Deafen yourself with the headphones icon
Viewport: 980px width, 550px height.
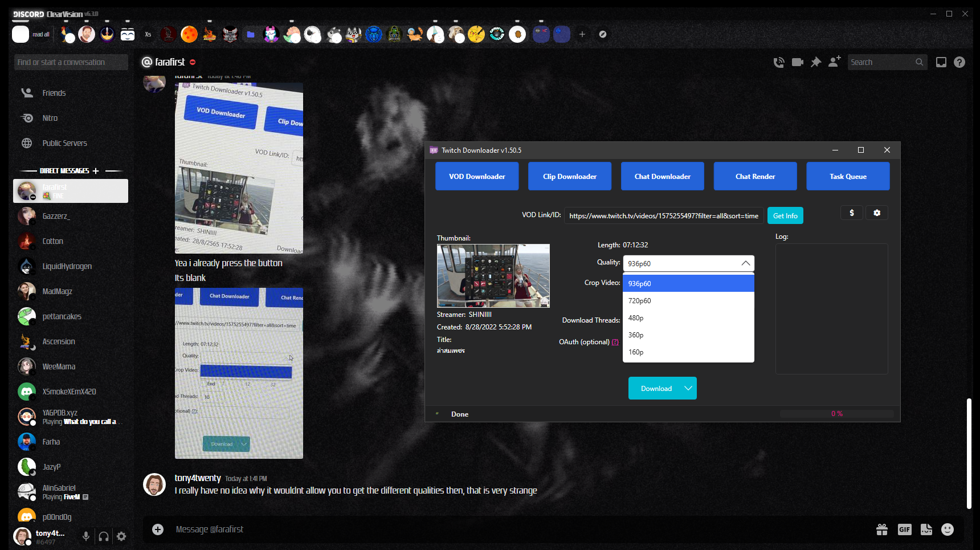click(x=104, y=536)
